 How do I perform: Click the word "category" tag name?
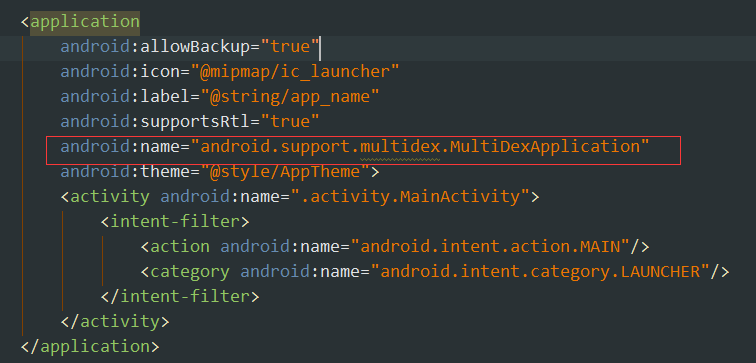tap(190, 271)
